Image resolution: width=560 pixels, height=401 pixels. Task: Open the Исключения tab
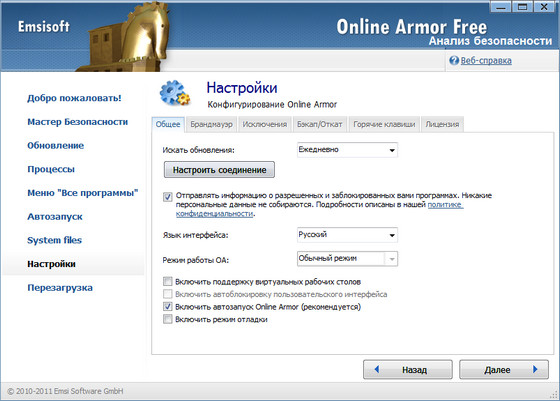click(x=265, y=124)
